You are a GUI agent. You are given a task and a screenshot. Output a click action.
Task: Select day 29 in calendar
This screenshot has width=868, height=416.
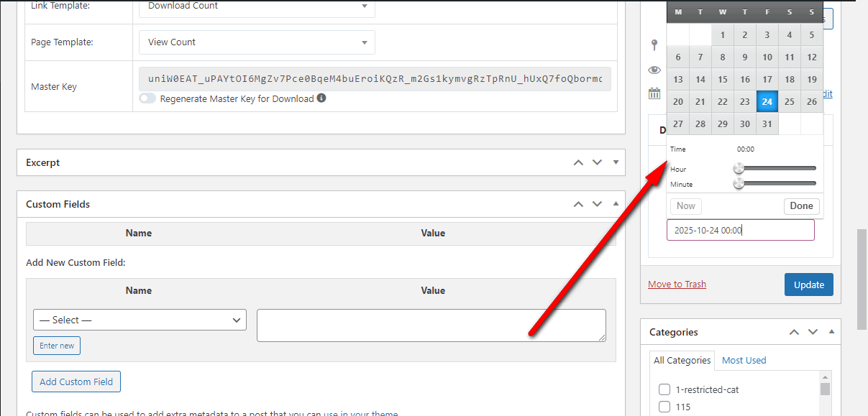click(x=723, y=124)
